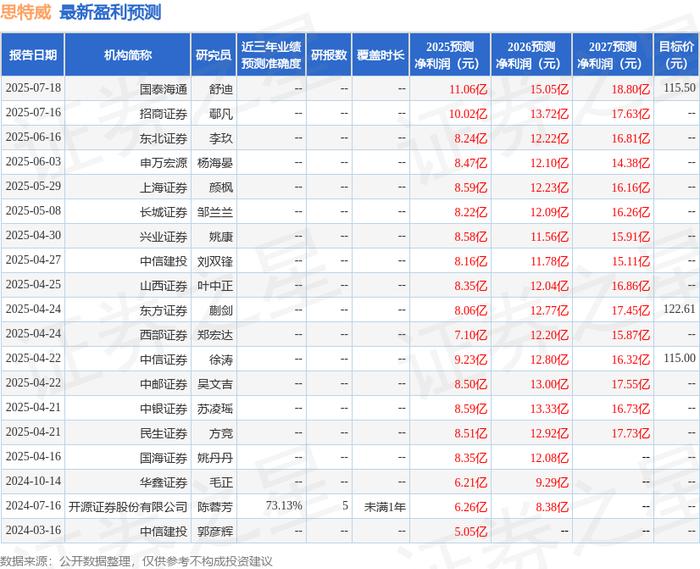Select the 5.05亿 forecast value
The height and width of the screenshot is (569, 700).
point(471,531)
